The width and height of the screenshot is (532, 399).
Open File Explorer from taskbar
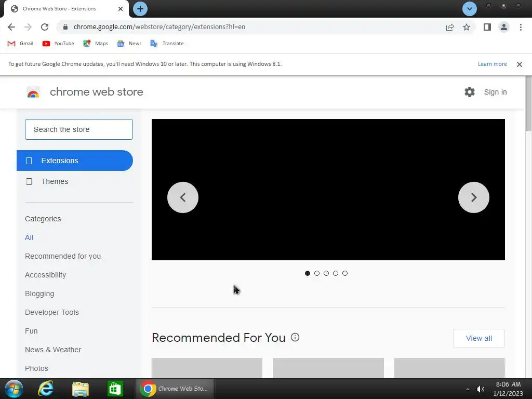pyautogui.click(x=81, y=389)
